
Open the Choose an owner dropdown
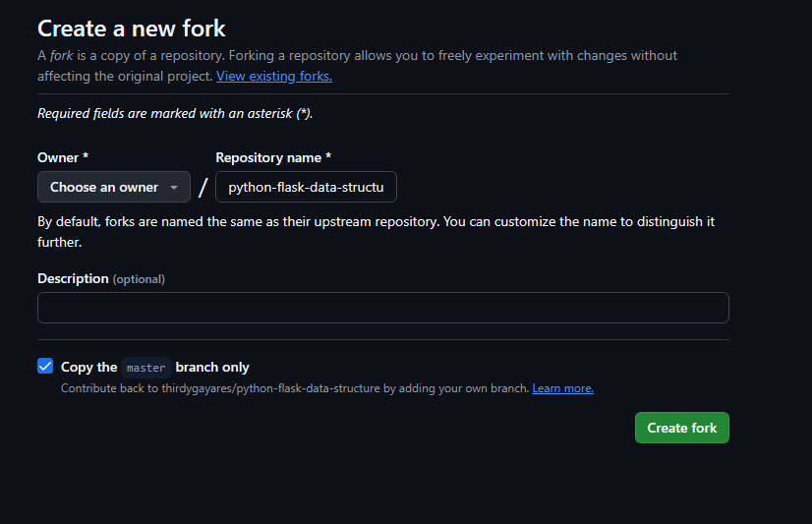point(114,187)
